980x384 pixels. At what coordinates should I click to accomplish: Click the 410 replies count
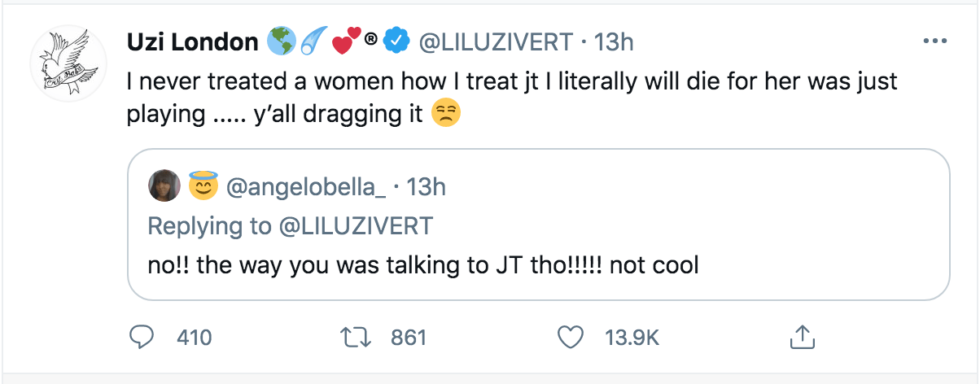click(x=194, y=337)
